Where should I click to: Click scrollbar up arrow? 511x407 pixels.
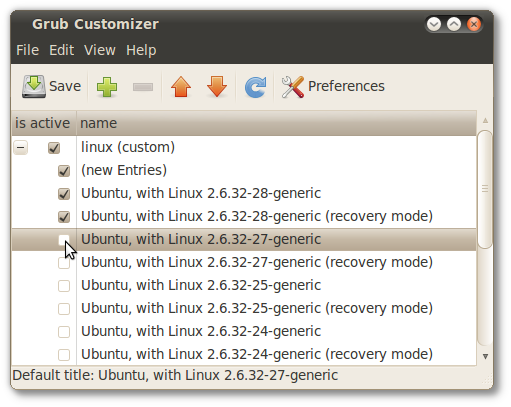[x=485, y=120]
